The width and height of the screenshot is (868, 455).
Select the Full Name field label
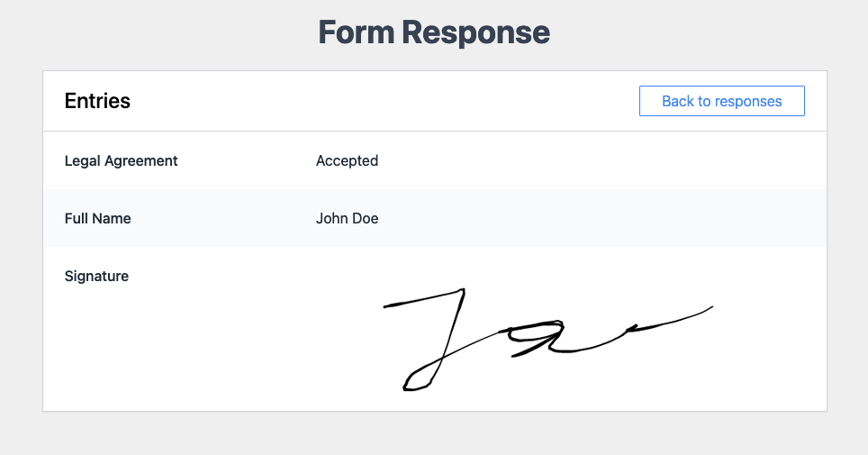tap(98, 218)
